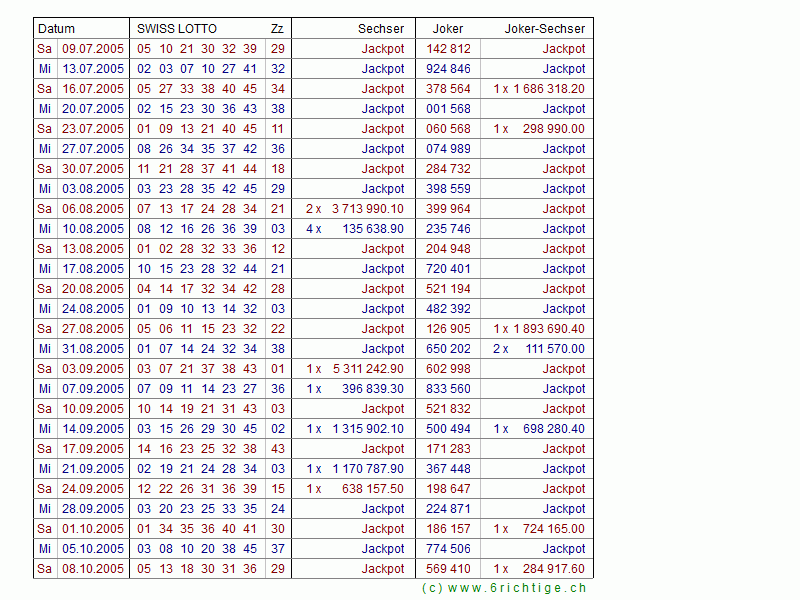The image size is (800, 600).
Task: Select the Joker column header
Action: click(447, 29)
